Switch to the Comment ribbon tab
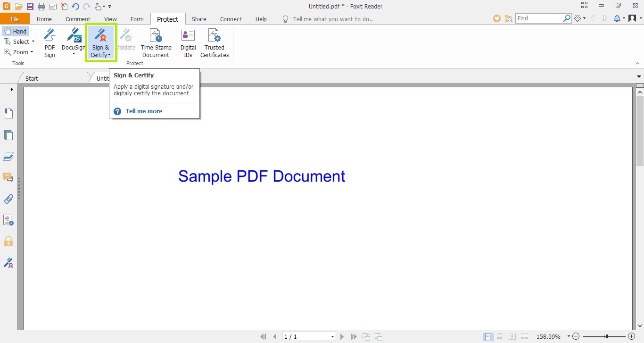 point(78,19)
